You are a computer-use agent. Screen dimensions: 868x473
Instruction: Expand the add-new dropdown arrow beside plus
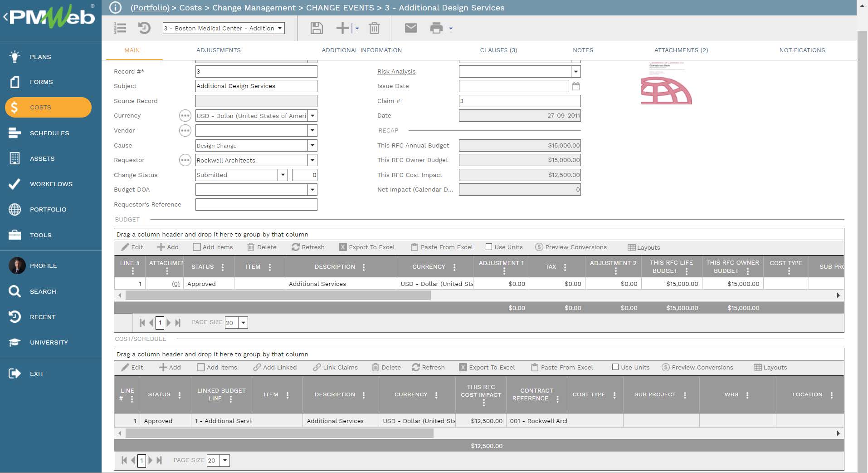click(x=357, y=28)
